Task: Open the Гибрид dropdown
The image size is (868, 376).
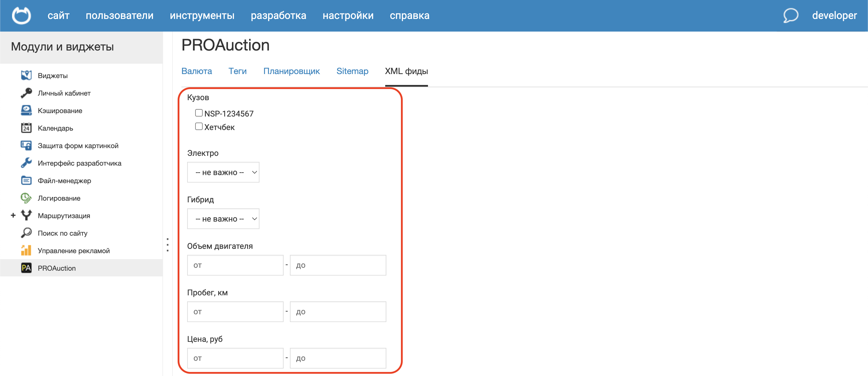Action: (223, 219)
